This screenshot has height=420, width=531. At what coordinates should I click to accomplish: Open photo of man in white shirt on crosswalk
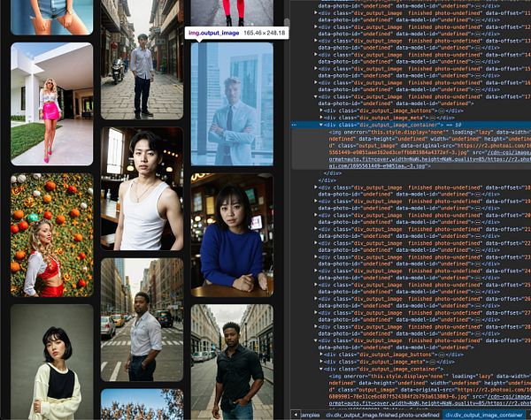click(x=142, y=320)
